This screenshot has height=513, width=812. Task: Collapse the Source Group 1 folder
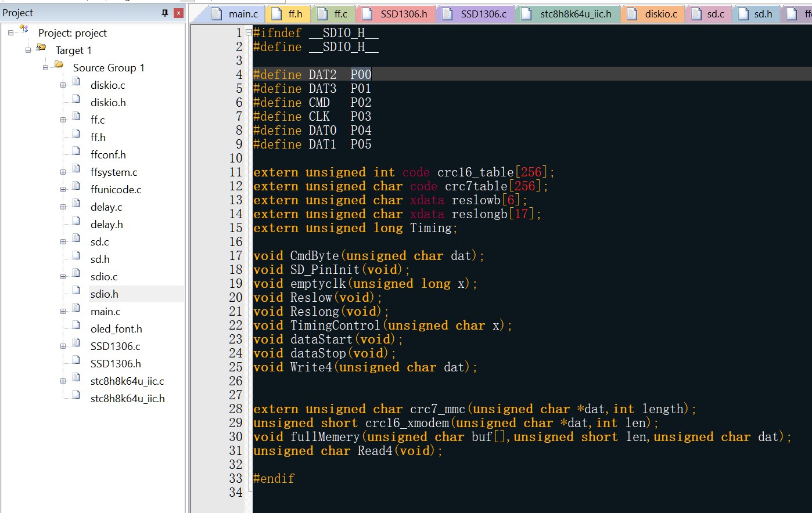click(x=45, y=68)
